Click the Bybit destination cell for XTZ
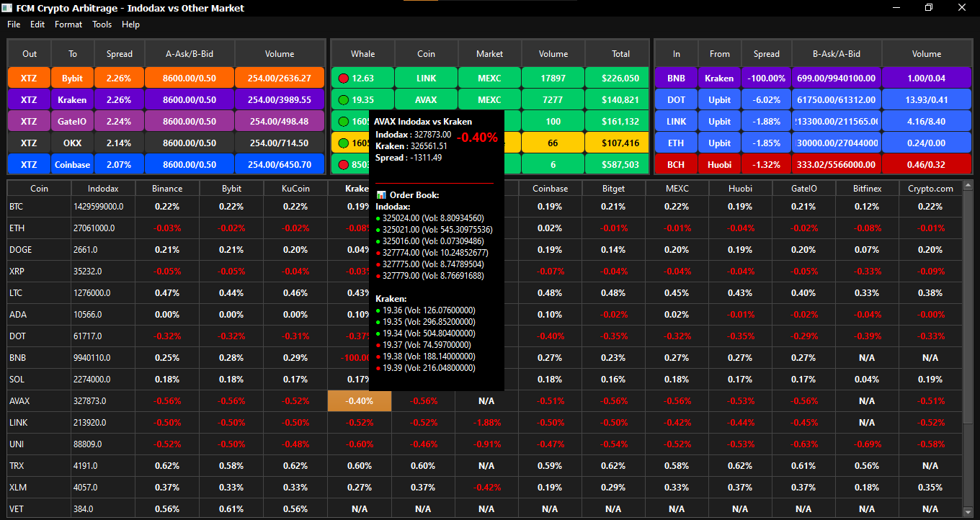980x520 pixels. click(73, 79)
